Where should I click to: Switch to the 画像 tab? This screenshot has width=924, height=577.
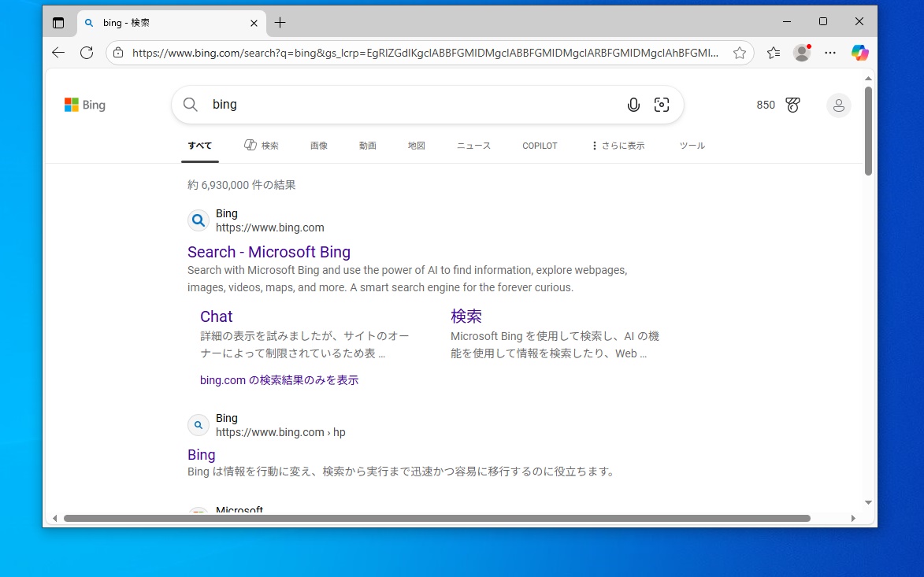tap(319, 146)
